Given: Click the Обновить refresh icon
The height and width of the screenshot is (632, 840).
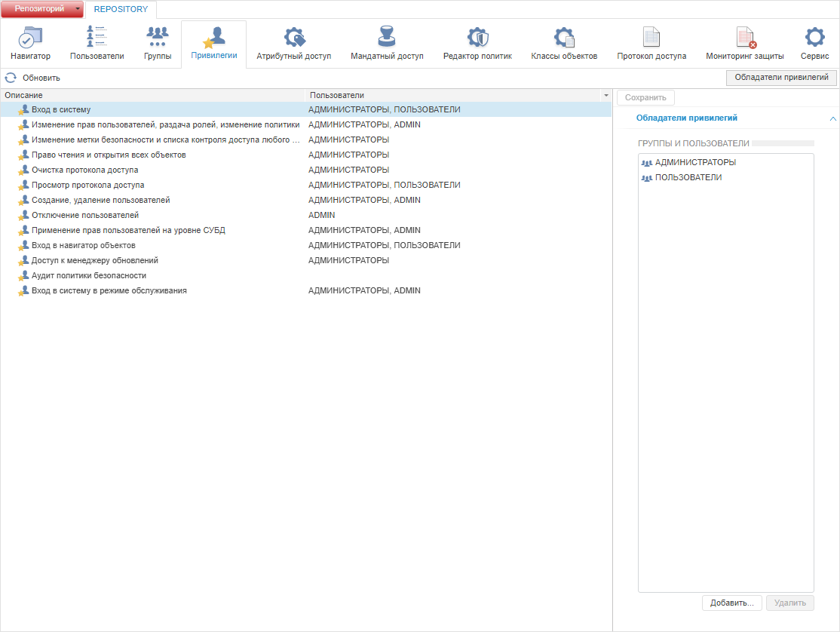Looking at the screenshot, I should [x=11, y=78].
